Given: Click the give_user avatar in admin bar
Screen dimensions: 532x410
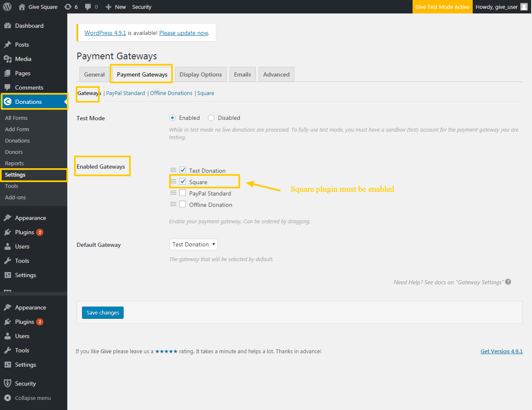Looking at the screenshot, I should tap(524, 7).
